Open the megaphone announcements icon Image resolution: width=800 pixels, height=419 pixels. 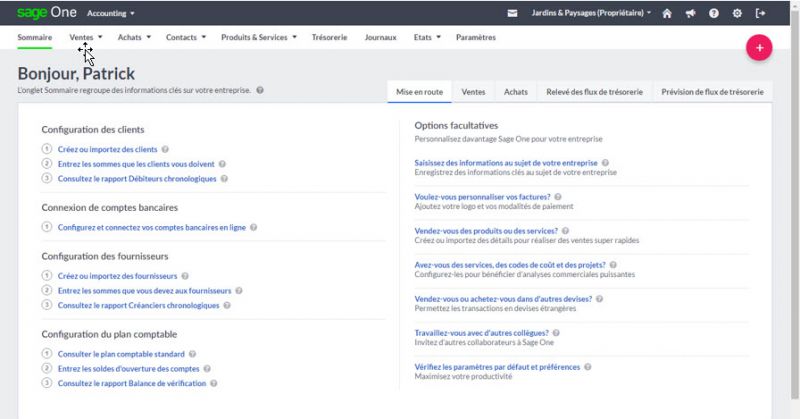click(x=691, y=13)
